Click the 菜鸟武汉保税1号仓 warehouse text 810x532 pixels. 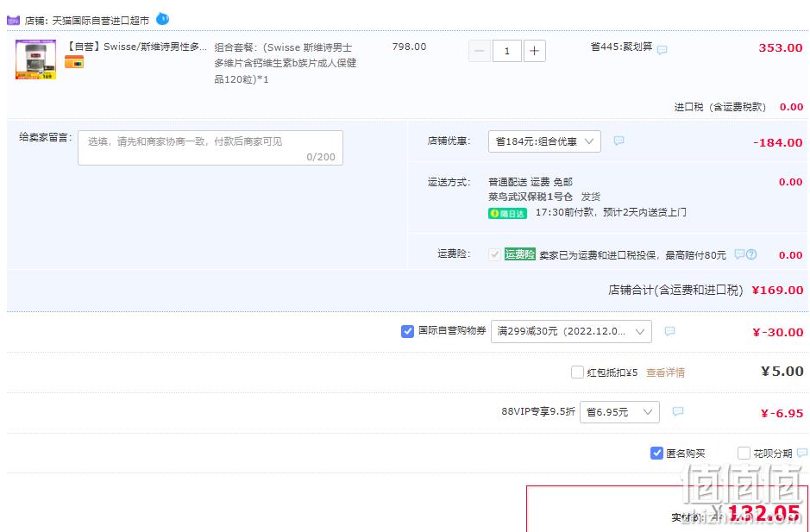click(531, 197)
